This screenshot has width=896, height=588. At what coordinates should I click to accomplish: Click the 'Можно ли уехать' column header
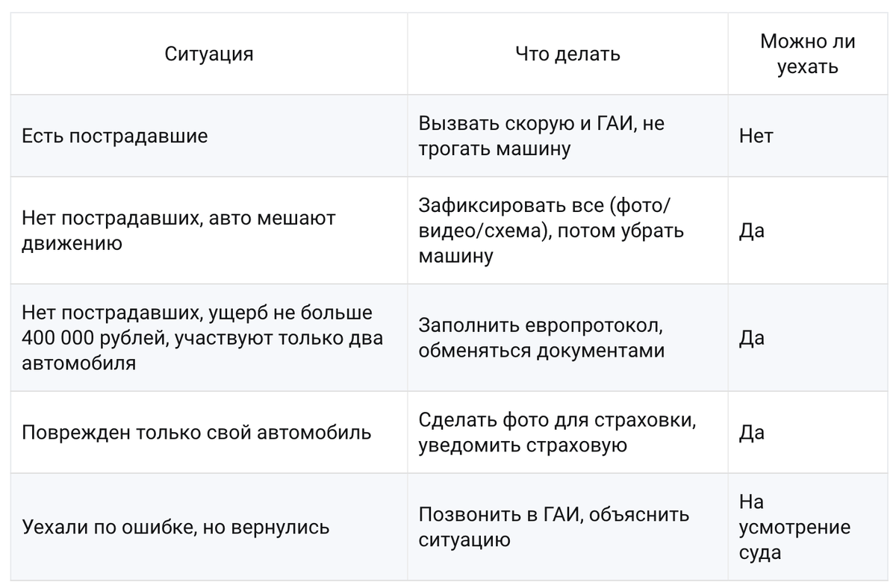coord(807,54)
